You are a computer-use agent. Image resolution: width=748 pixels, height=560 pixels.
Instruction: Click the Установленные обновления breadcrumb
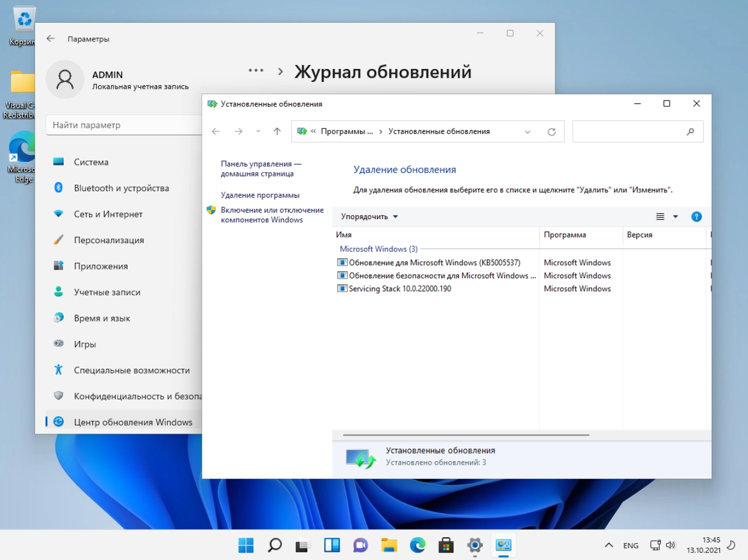[439, 132]
